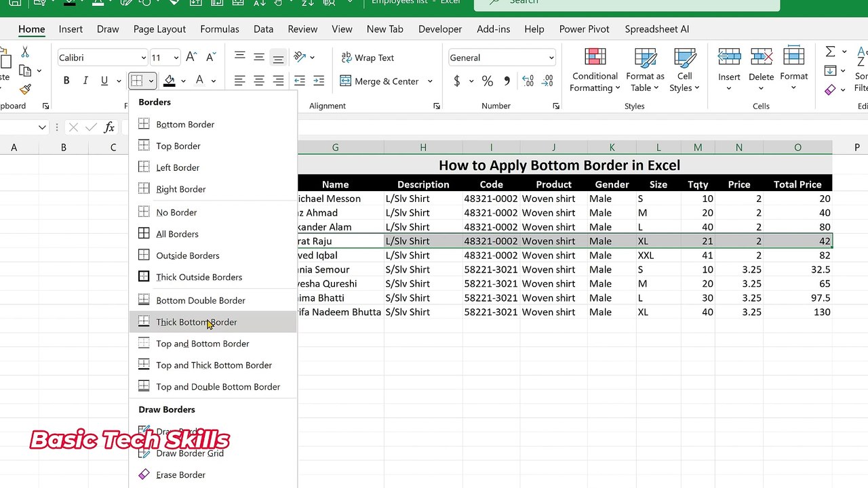Click the Decrease Indent icon

click(299, 81)
